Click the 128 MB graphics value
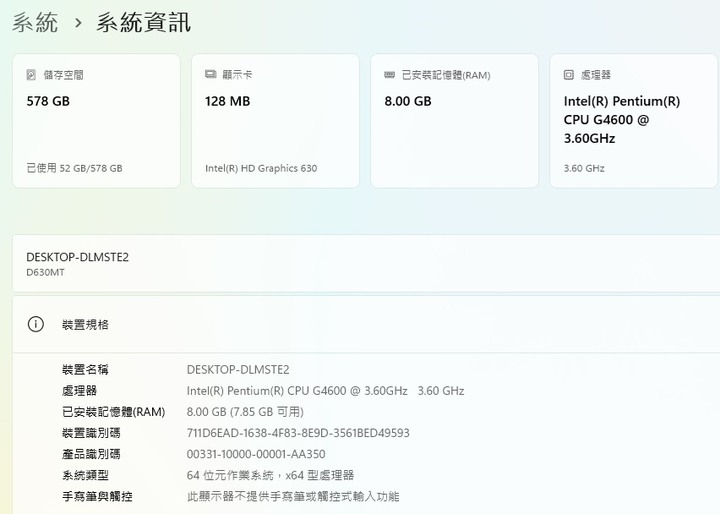Screen dimensions: 720x514 [x=227, y=101]
